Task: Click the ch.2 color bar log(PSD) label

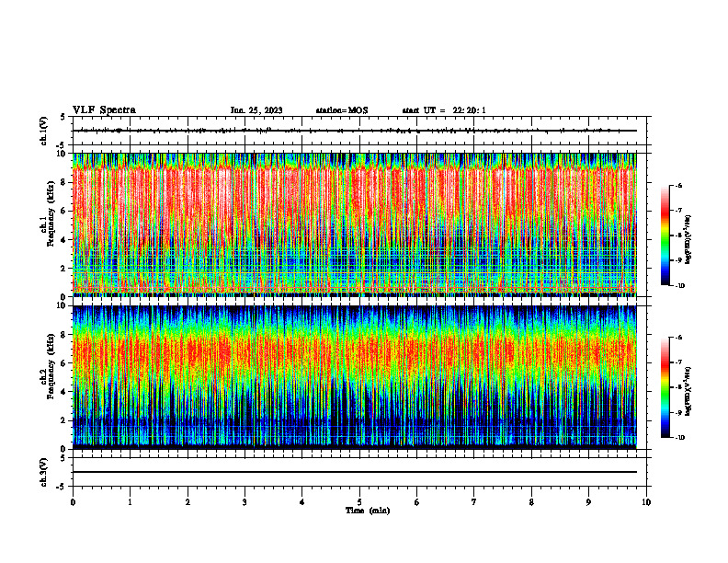Action: tap(688, 391)
